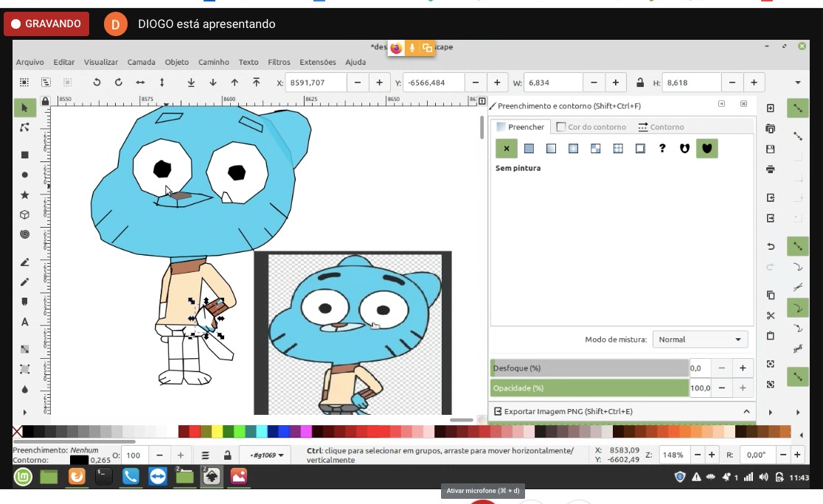
Task: Rotate selection counter-clockwise
Action: click(97, 83)
